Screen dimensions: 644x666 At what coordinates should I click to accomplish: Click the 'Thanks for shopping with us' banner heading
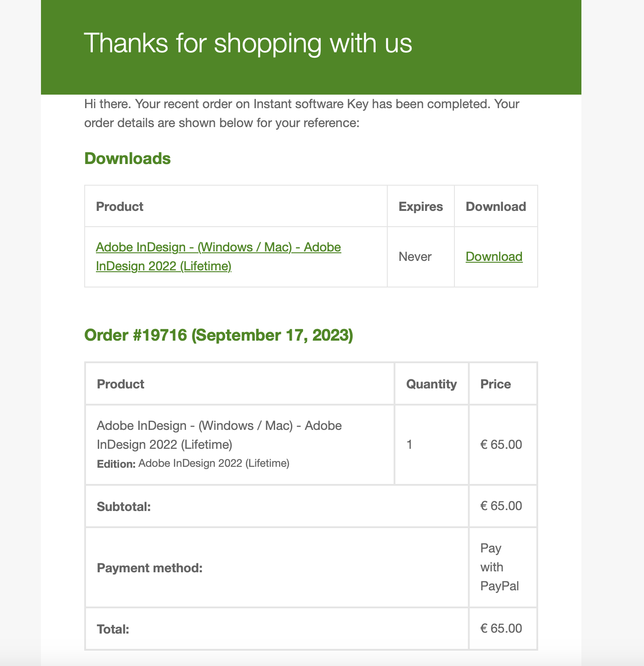pyautogui.click(x=248, y=43)
